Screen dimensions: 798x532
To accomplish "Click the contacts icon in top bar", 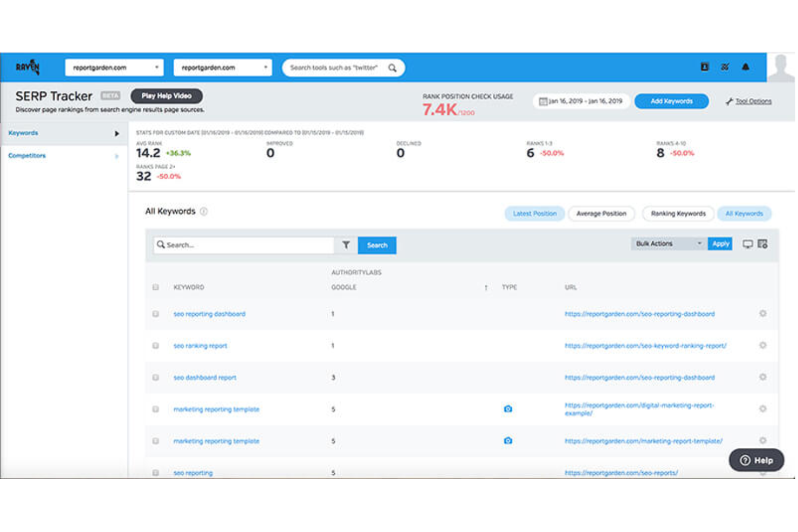I will pos(705,67).
